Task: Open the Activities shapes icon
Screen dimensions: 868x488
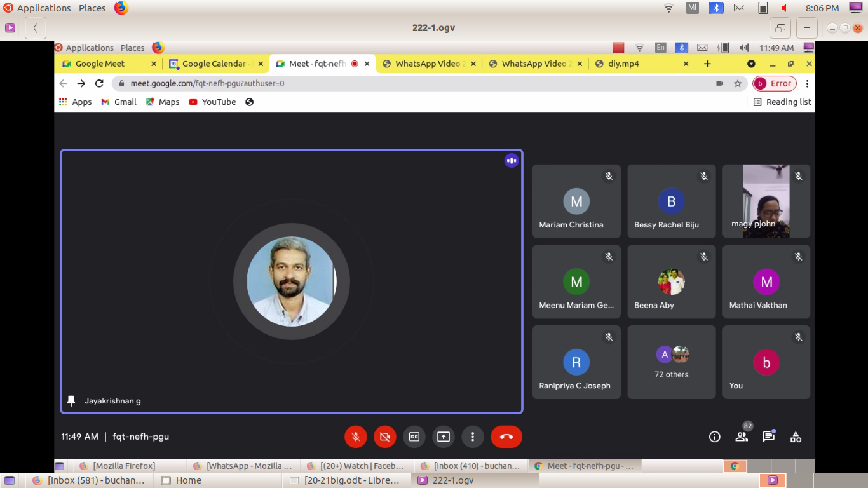Action: (x=796, y=437)
